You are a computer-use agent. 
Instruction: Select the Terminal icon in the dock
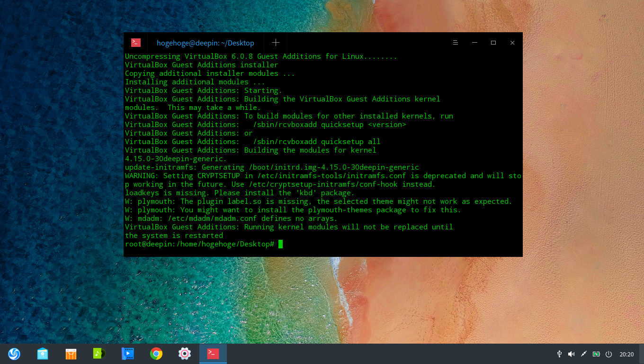tap(213, 354)
